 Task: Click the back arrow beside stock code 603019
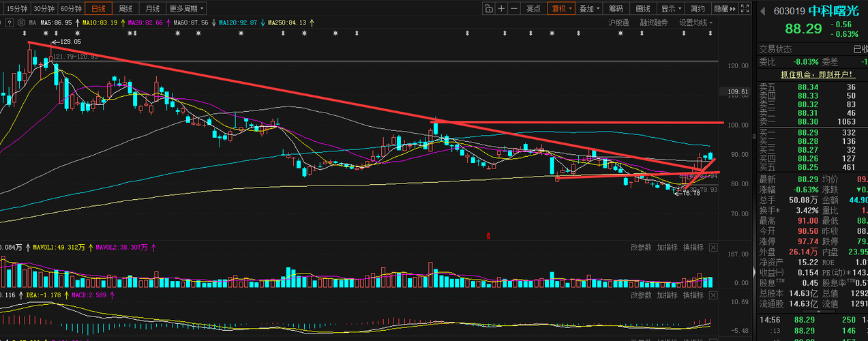click(762, 11)
